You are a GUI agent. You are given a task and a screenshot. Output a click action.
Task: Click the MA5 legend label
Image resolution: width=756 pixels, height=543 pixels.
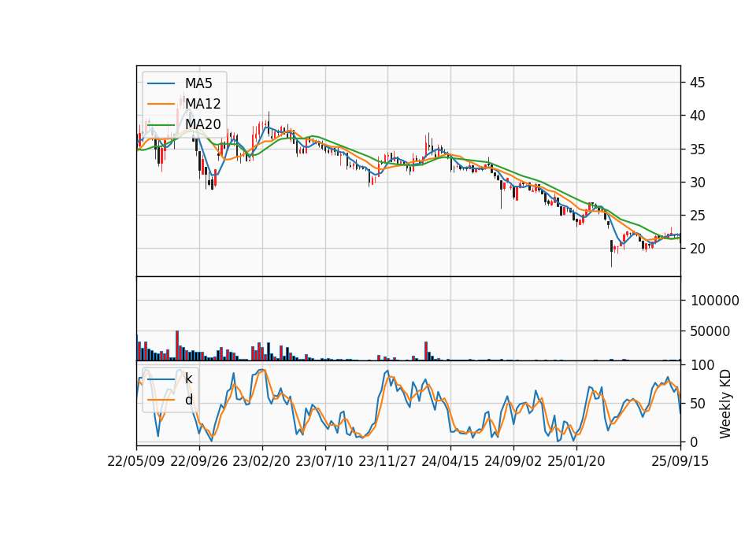pyautogui.click(x=198, y=83)
